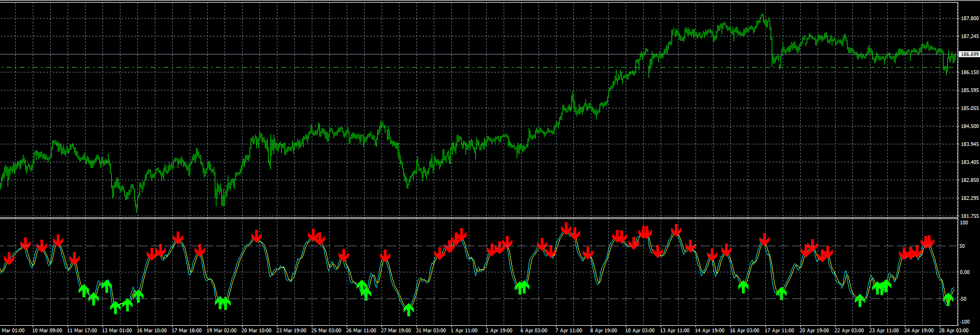Click the 7 Apr 11:00 time label
The height and width of the screenshot is (335, 980).
pos(569,331)
